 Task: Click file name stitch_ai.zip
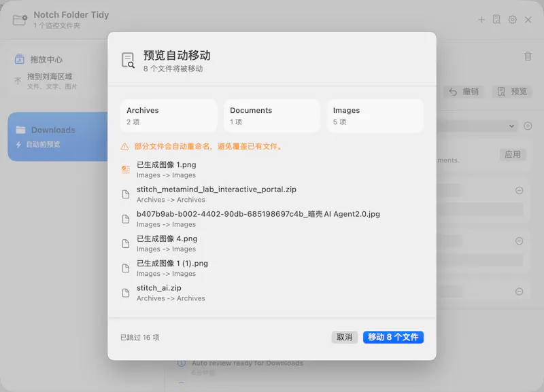coord(159,287)
